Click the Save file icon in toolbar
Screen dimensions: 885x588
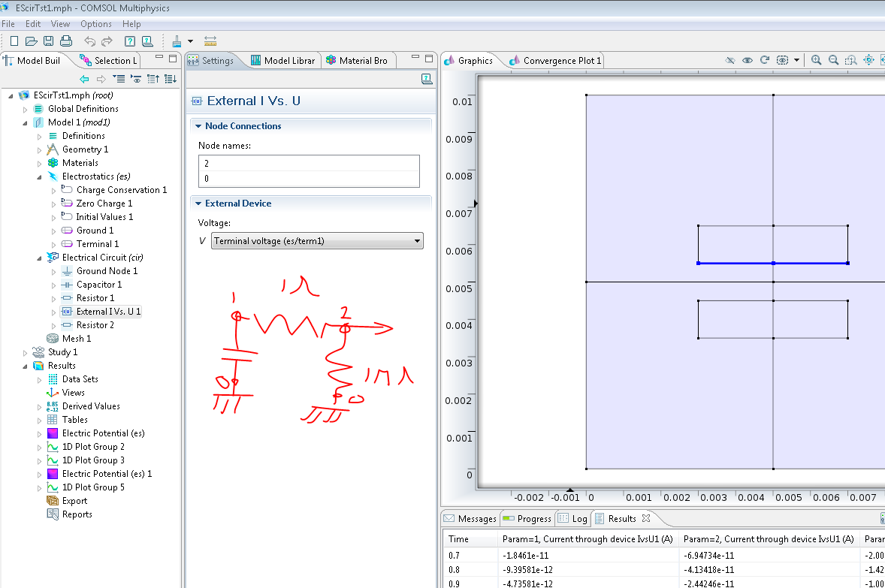pyautogui.click(x=48, y=41)
